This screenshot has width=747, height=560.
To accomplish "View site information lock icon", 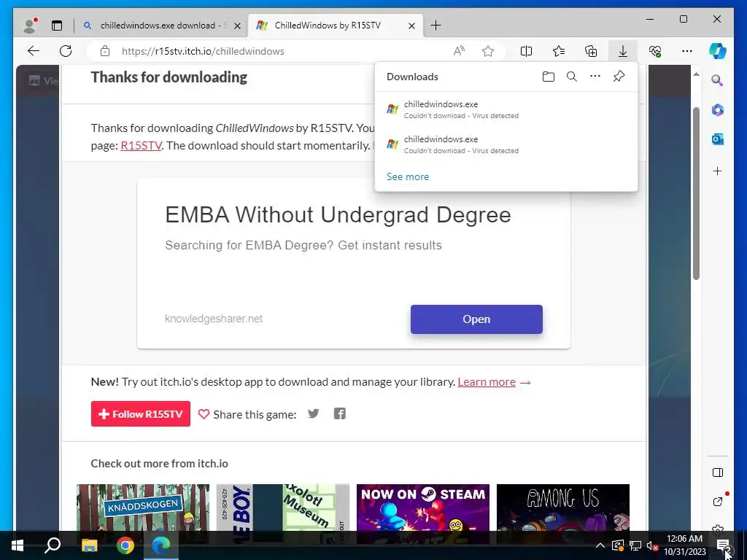I will coord(105,51).
